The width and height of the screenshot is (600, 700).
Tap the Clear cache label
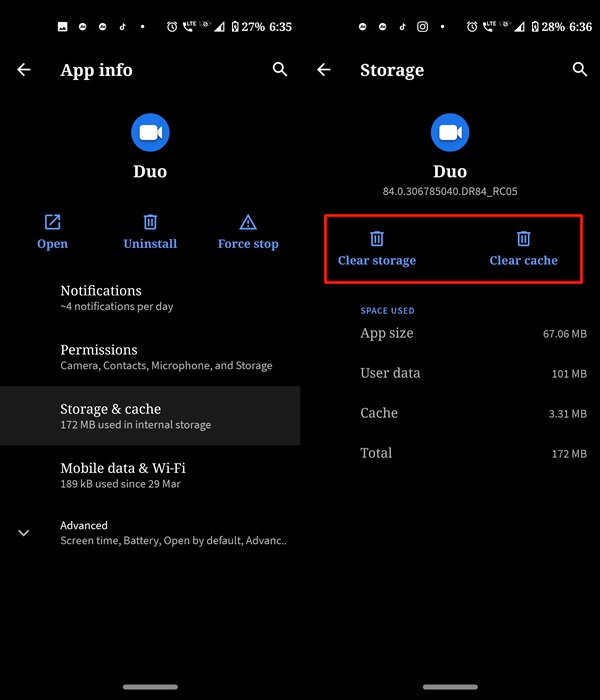523,260
